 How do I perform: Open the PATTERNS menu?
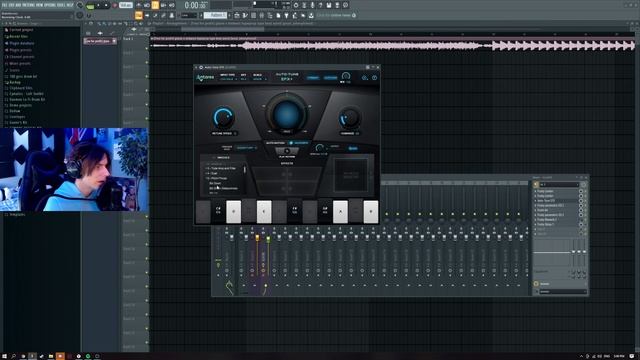pyautogui.click(x=29, y=5)
